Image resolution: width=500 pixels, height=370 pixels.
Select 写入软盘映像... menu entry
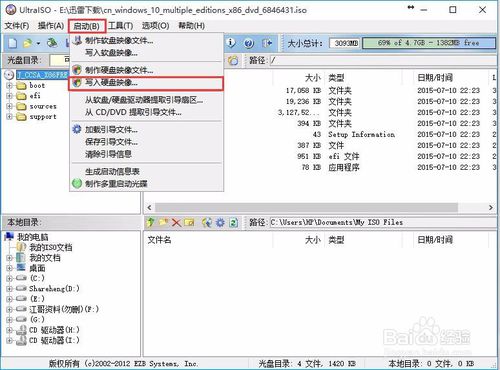pos(147,53)
